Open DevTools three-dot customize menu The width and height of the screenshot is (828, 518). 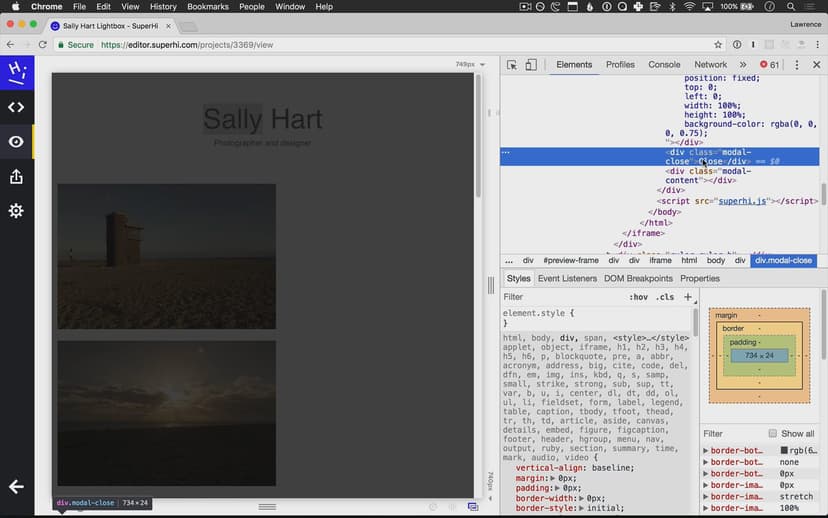[797, 65]
